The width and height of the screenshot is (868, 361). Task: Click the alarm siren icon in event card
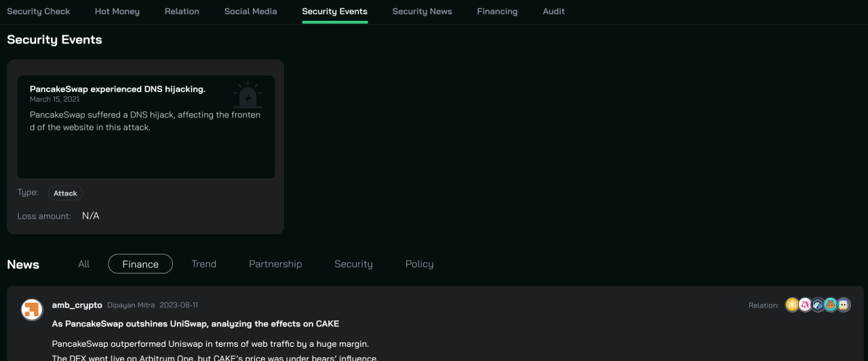pos(248,96)
